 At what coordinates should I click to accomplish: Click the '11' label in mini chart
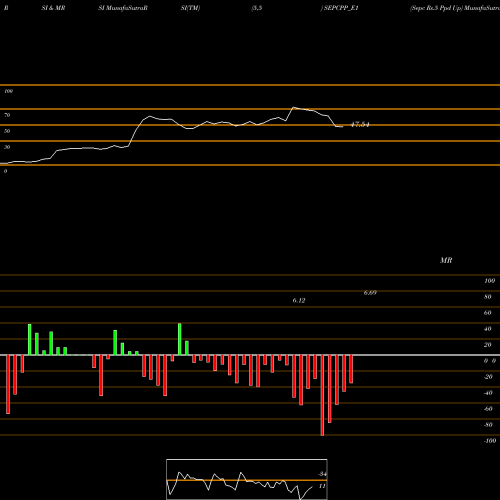click(322, 486)
